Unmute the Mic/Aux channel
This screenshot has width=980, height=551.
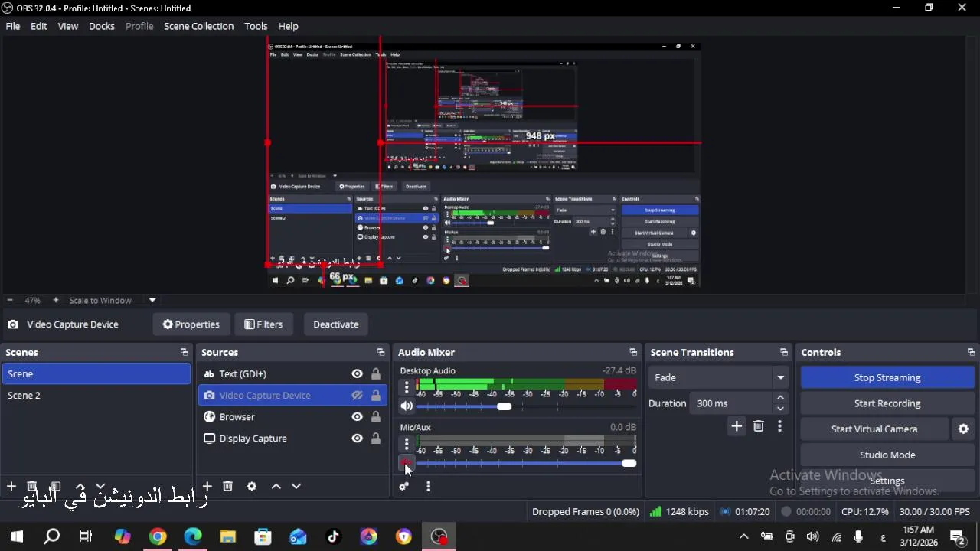coord(407,463)
